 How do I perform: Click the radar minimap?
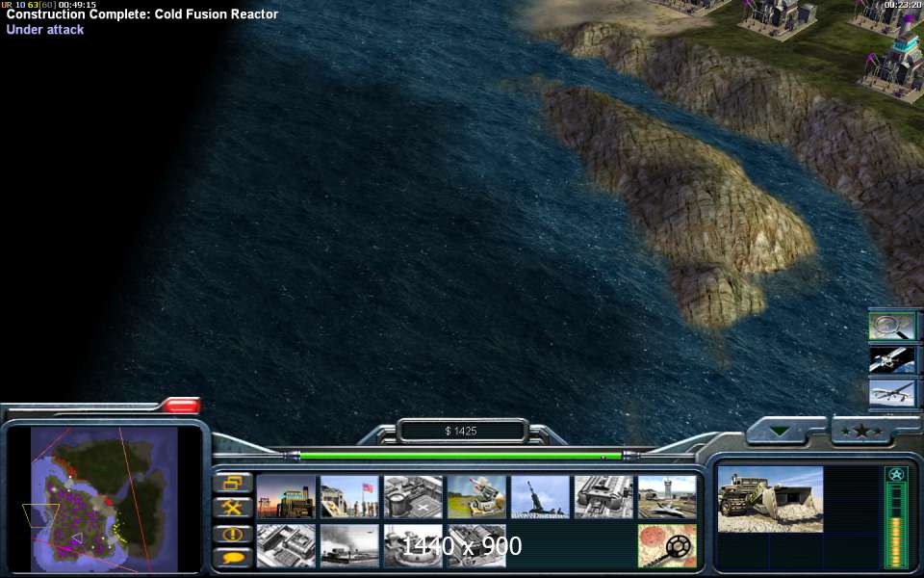click(104, 500)
